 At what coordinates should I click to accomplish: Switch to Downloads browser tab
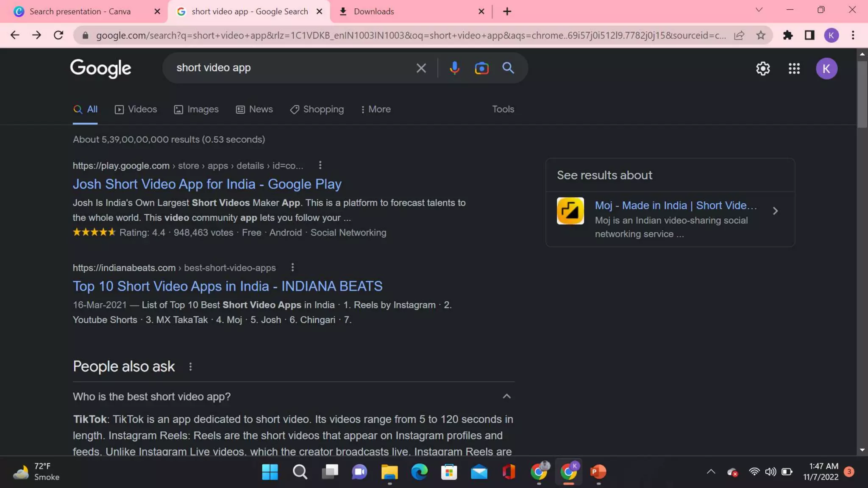point(373,11)
